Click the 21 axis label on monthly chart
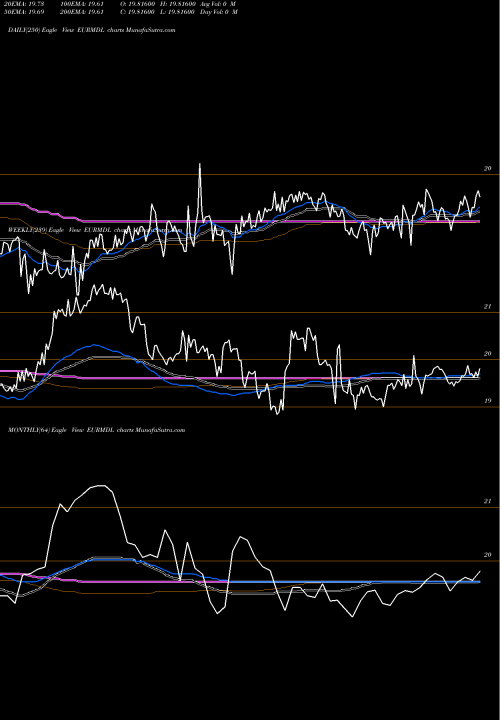Screen dimensions: 500x720 coord(488,501)
